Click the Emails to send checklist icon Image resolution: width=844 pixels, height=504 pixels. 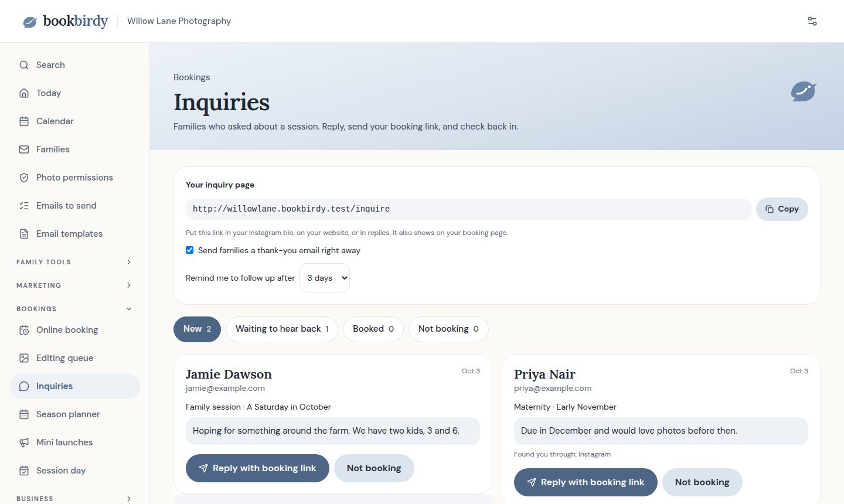pos(24,206)
